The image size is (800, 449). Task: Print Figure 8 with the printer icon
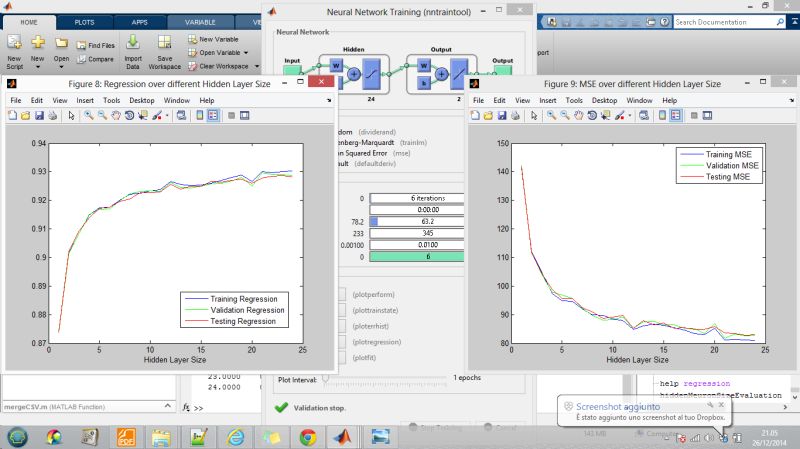[x=53, y=116]
